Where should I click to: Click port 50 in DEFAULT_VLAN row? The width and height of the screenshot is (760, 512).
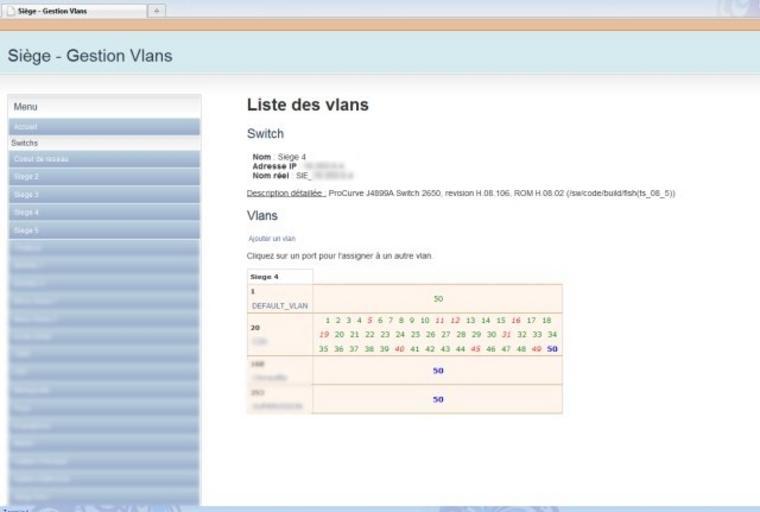[x=438, y=299]
